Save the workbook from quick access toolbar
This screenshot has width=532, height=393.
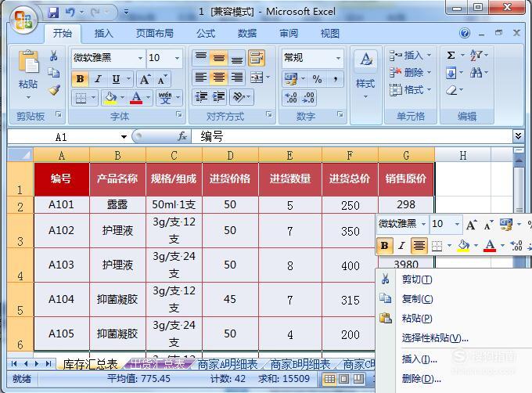pos(53,13)
